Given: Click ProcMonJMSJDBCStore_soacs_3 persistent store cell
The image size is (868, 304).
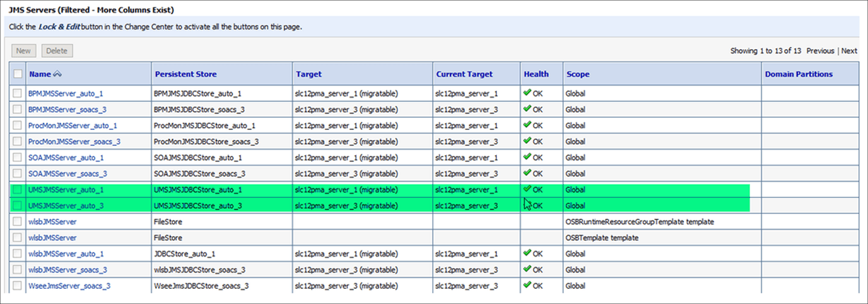Looking at the screenshot, I should pos(206,141).
